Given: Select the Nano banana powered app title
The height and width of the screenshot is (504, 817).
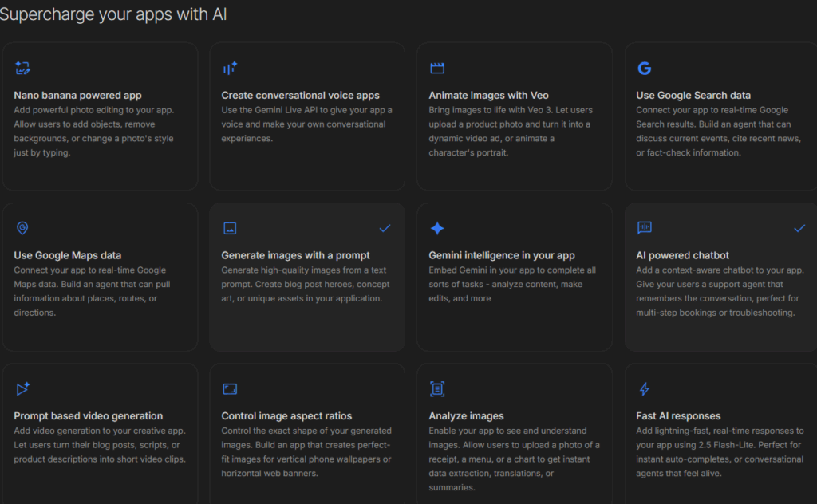Looking at the screenshot, I should tap(77, 96).
